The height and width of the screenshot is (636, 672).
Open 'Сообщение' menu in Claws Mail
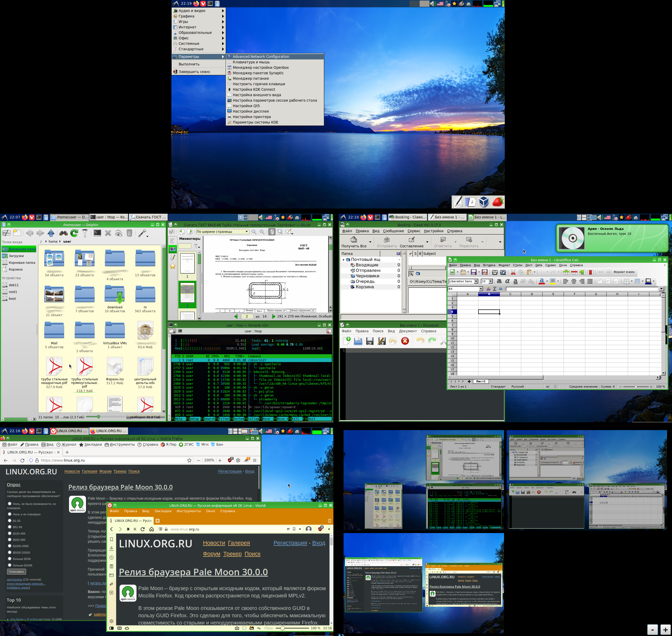[393, 231]
